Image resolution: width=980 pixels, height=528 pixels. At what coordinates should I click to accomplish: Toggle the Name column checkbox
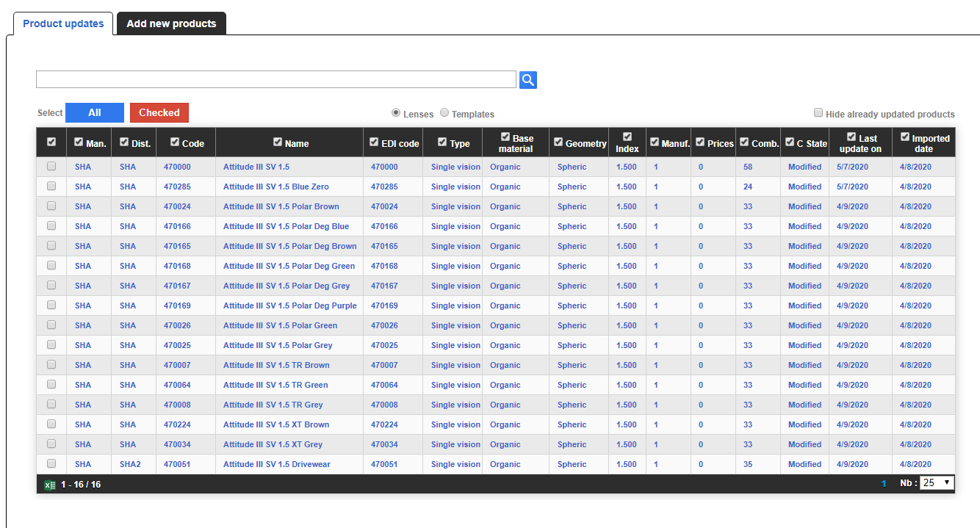278,142
